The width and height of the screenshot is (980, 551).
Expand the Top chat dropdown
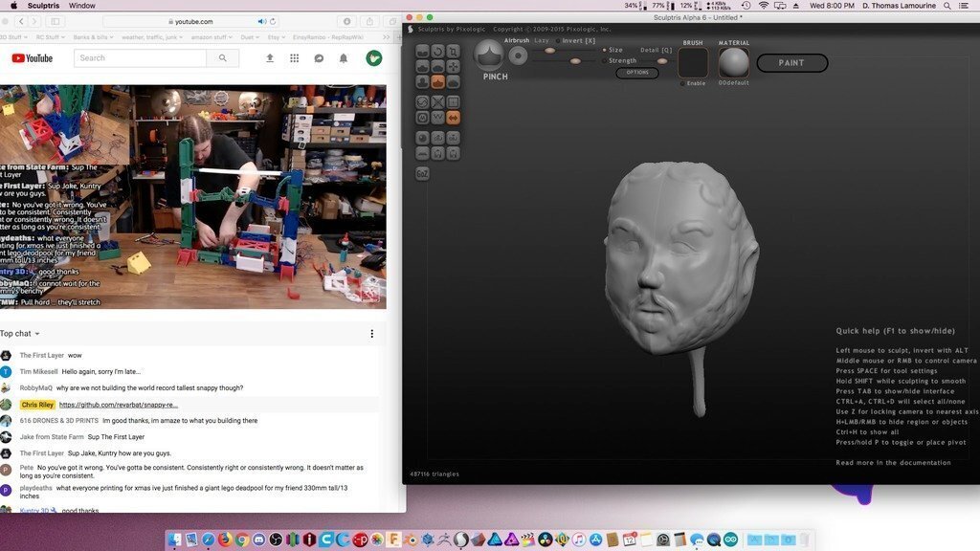click(20, 334)
